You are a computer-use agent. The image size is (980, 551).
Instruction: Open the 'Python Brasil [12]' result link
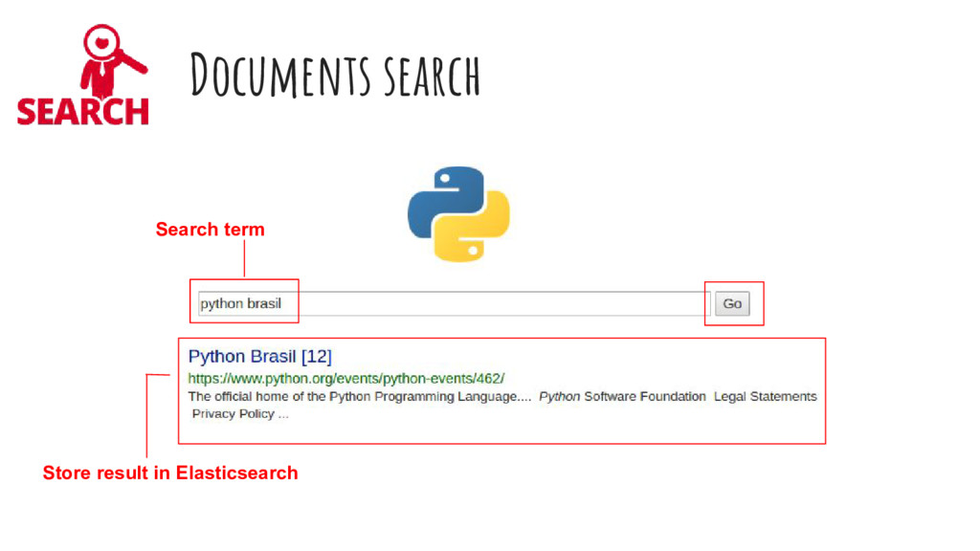pos(260,356)
